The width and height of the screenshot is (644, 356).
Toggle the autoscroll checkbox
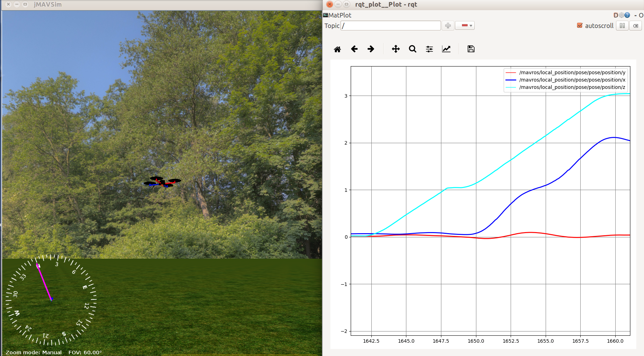[580, 26]
